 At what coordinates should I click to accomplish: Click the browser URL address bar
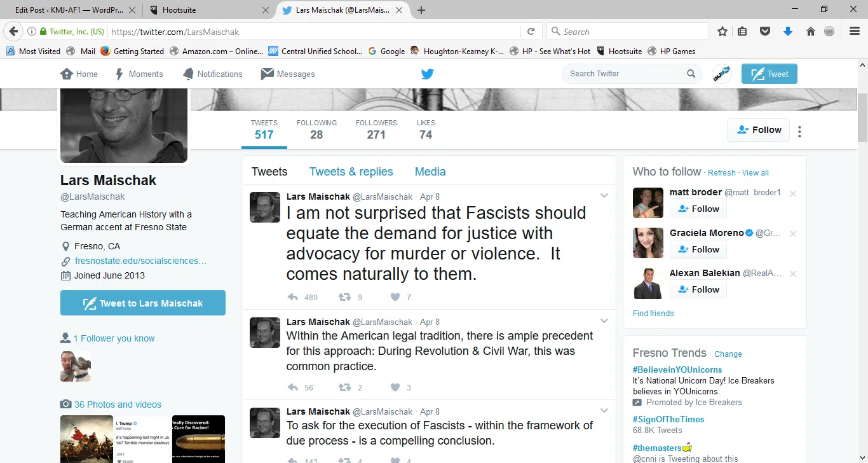315,31
